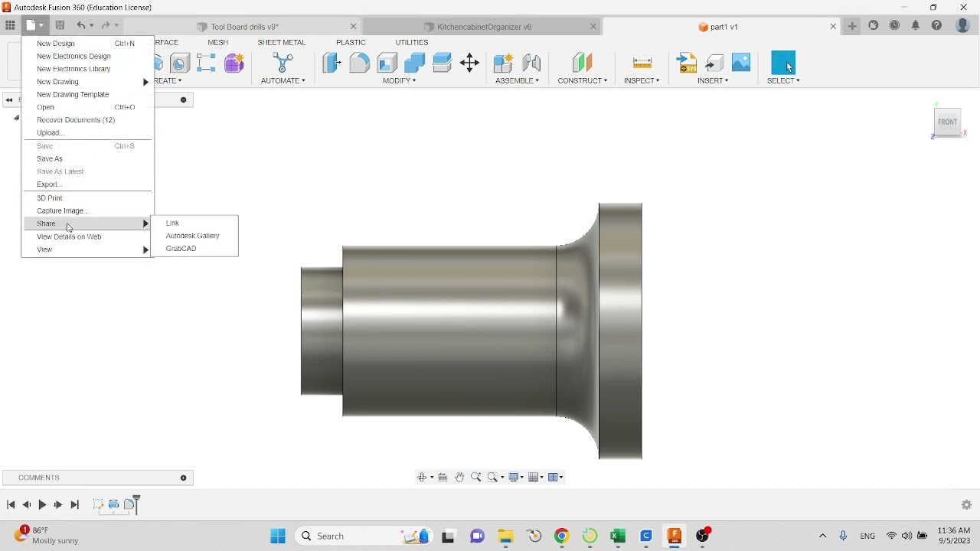Screen dimensions: 980x551
Task: Select the Move/Copy tool
Action: click(470, 63)
